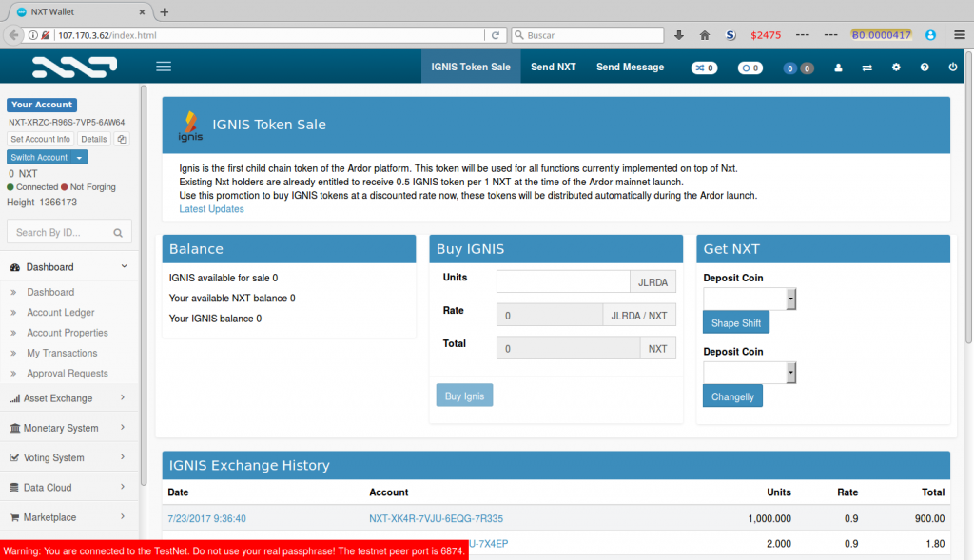
Task: Follow the Latest Updates link
Action: pyautogui.click(x=212, y=209)
